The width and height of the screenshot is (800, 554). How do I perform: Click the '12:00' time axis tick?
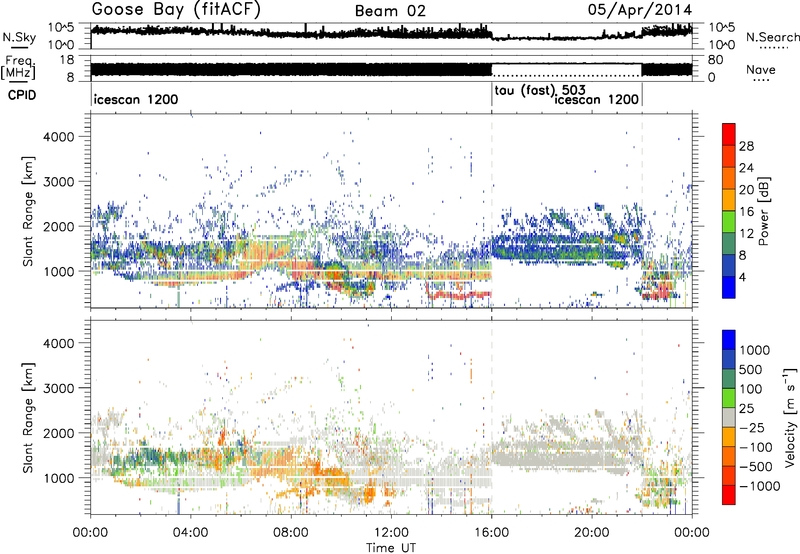(391, 533)
